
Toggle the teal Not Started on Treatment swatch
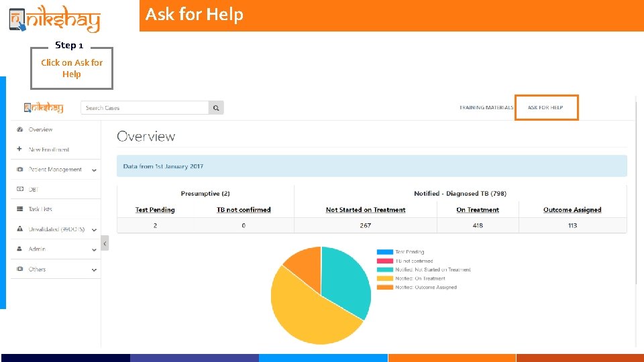coord(385,269)
